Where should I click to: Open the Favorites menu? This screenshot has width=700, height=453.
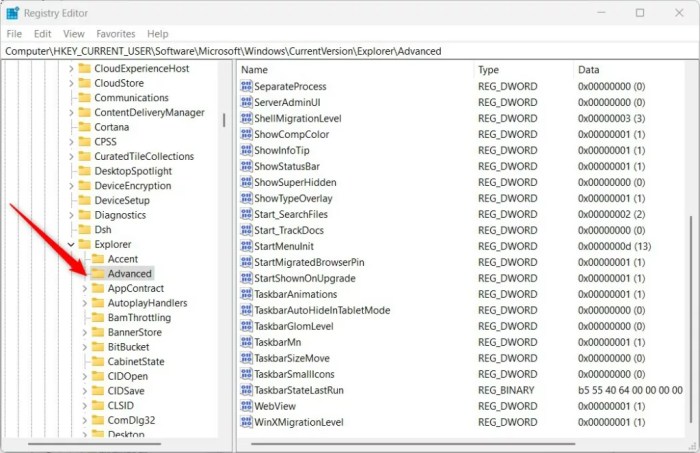[116, 34]
